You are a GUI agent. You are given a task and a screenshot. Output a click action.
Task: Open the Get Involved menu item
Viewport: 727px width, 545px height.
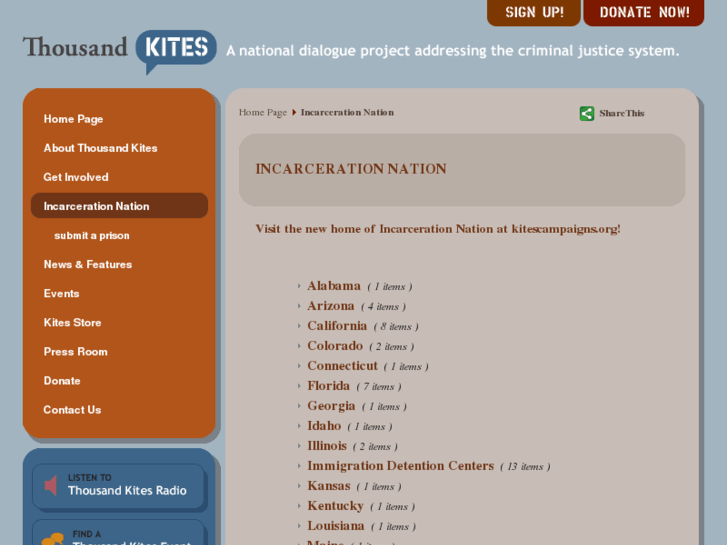click(x=76, y=177)
